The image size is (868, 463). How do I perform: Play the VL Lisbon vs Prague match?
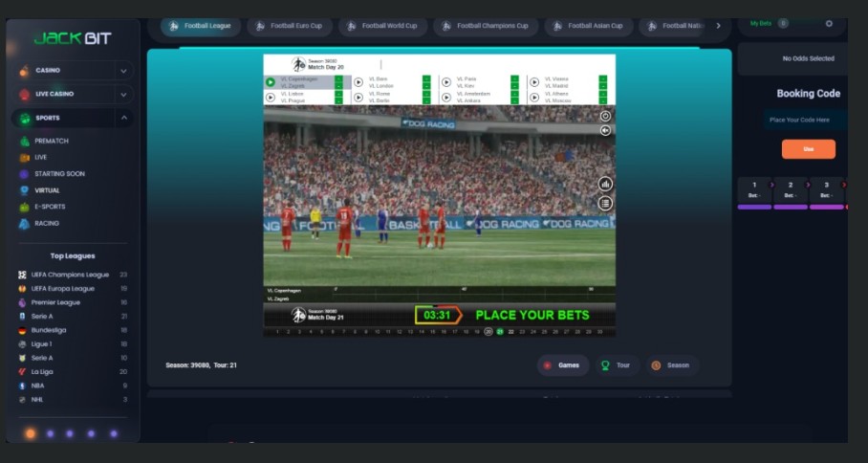click(271, 97)
